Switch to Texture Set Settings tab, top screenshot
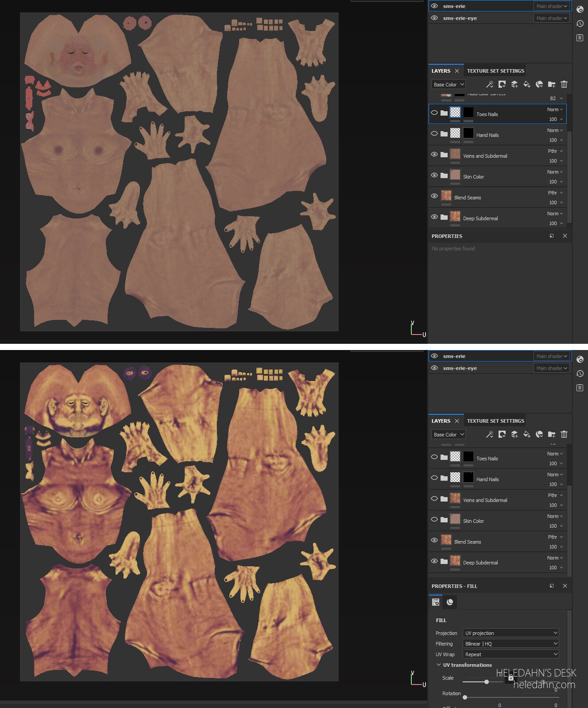Screen dimensions: 588x708 coord(495,71)
